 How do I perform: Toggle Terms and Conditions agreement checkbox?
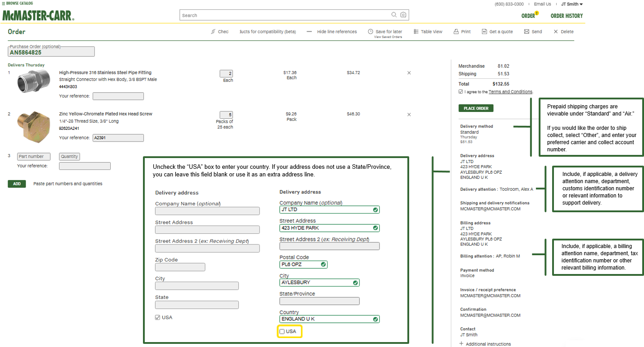pyautogui.click(x=461, y=92)
